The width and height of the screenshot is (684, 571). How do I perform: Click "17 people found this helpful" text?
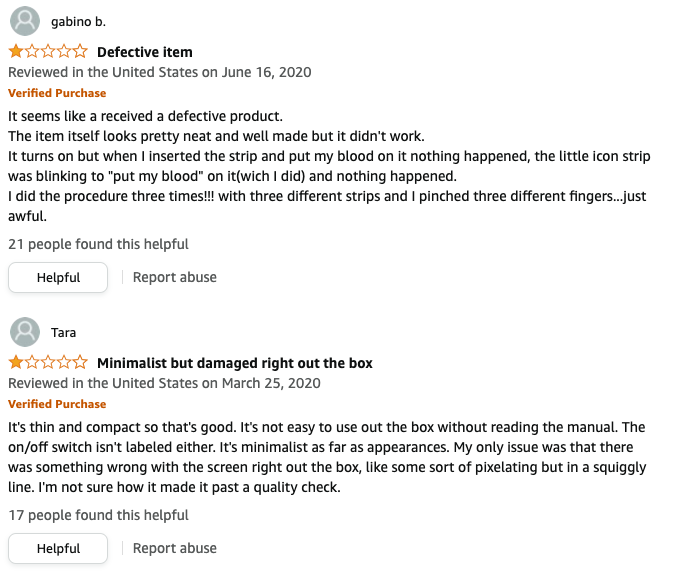(x=98, y=515)
